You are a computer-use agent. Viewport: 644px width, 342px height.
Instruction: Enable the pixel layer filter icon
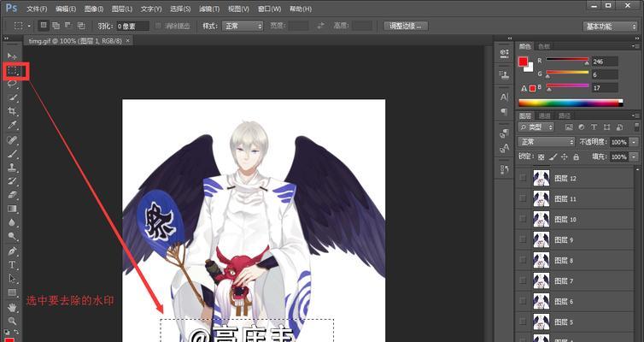tap(569, 127)
